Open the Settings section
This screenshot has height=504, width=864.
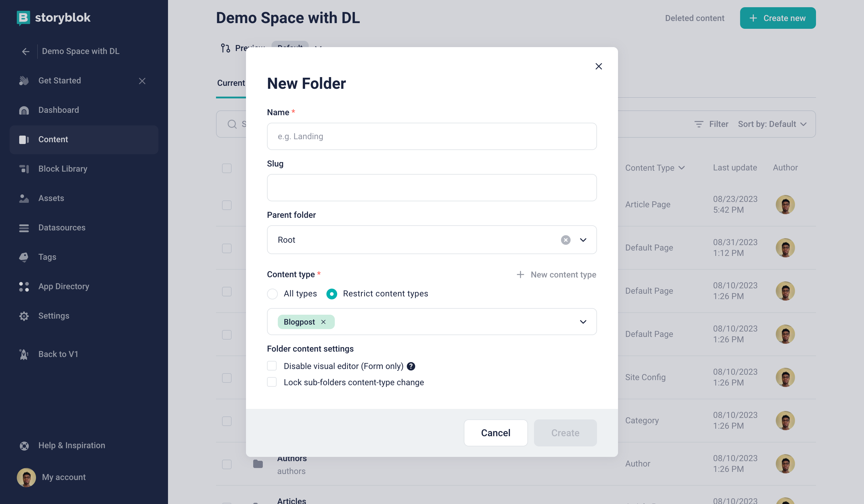pyautogui.click(x=53, y=316)
